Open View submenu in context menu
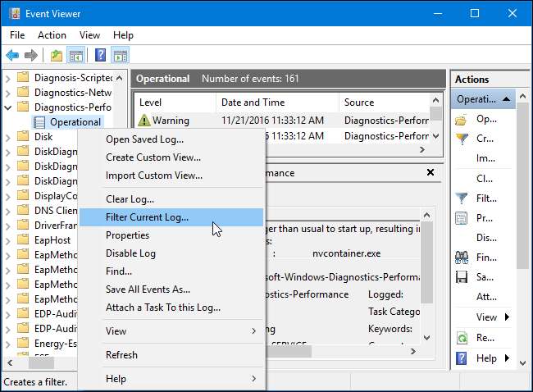Image resolution: width=533 pixels, height=392 pixels. click(171, 330)
